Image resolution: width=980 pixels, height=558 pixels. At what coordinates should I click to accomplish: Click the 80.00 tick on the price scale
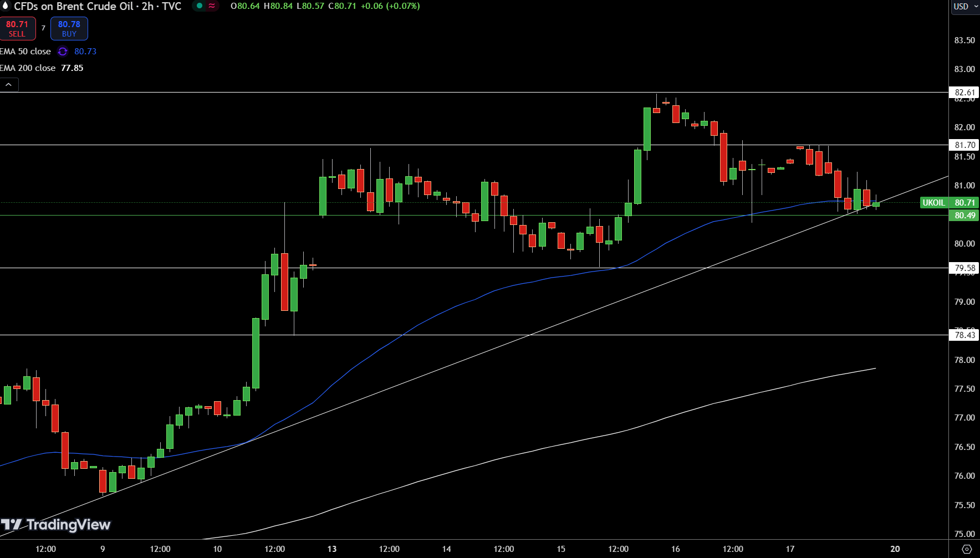pos(964,244)
